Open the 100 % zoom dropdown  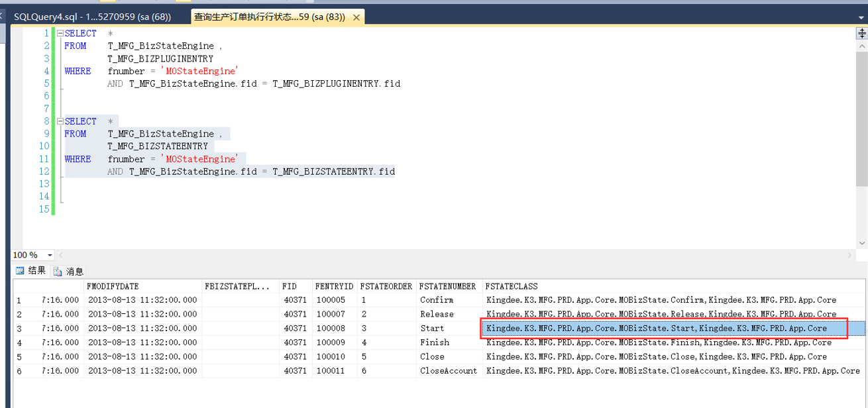pos(50,255)
